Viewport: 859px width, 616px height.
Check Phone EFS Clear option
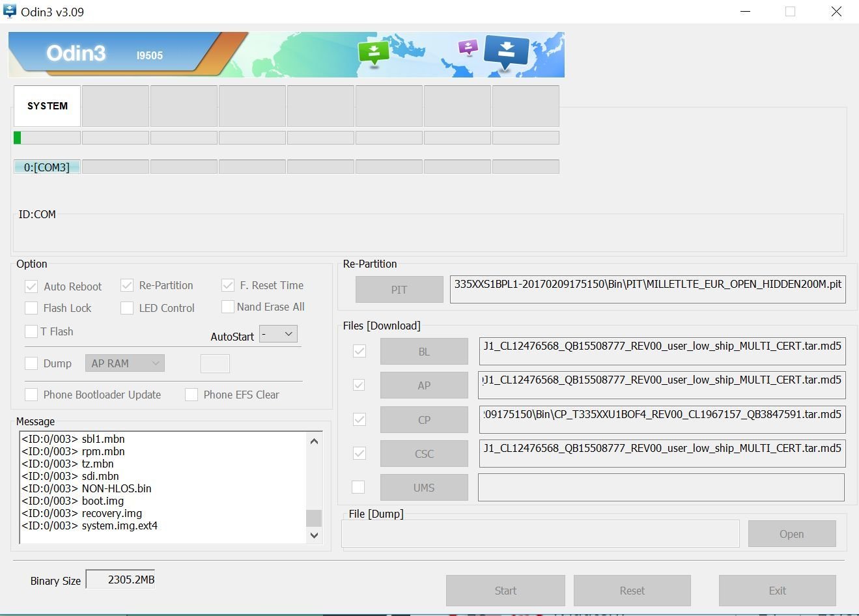(x=191, y=395)
